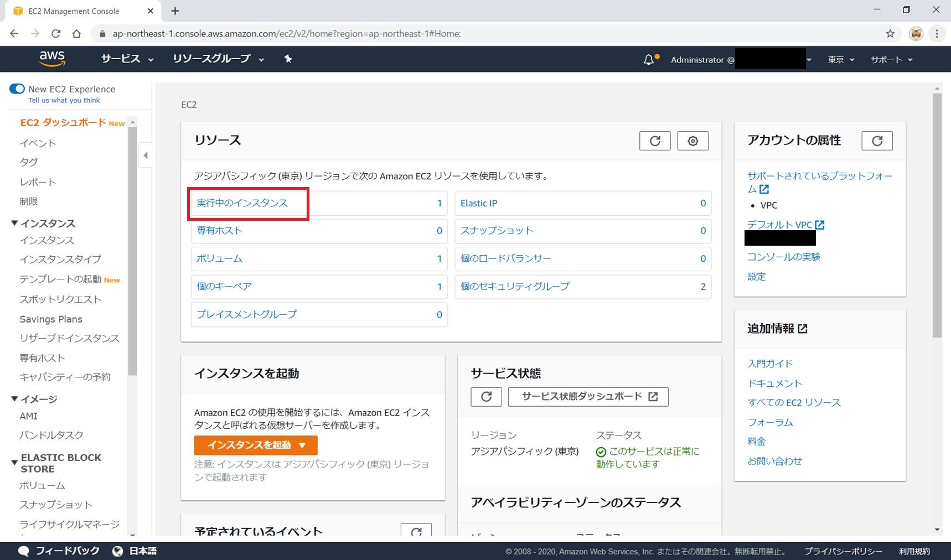Screen dimensions: 951x560
Task: Open すべての EC2 リソース link
Action: click(794, 402)
